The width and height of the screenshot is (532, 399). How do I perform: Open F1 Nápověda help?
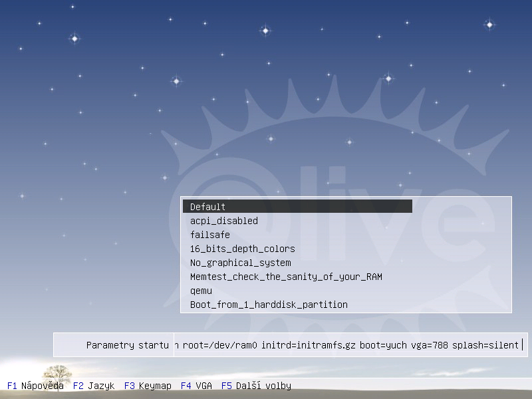click(35, 386)
